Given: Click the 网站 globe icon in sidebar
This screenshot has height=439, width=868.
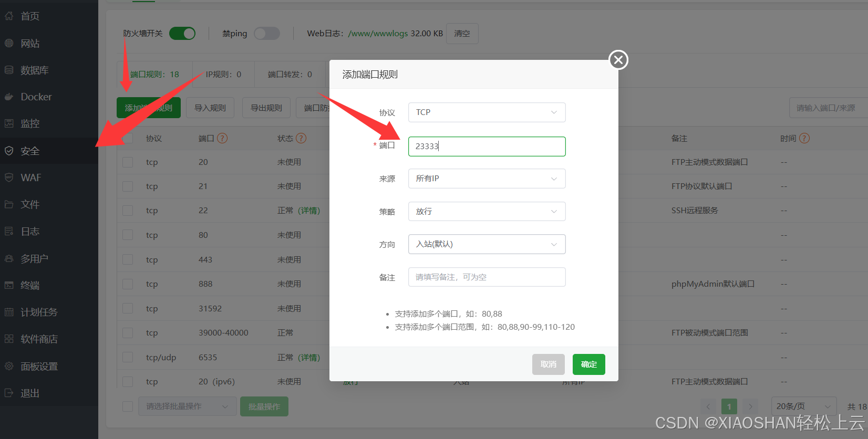Looking at the screenshot, I should pyautogui.click(x=9, y=43).
